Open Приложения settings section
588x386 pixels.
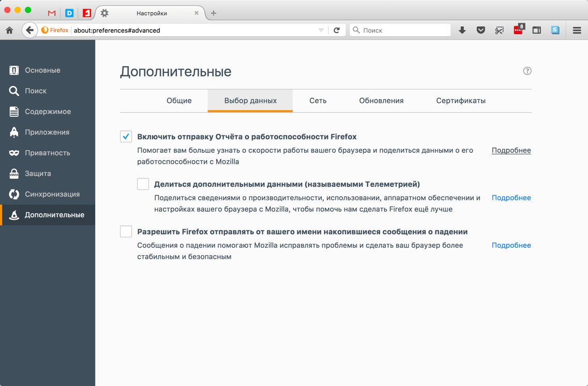tap(48, 132)
